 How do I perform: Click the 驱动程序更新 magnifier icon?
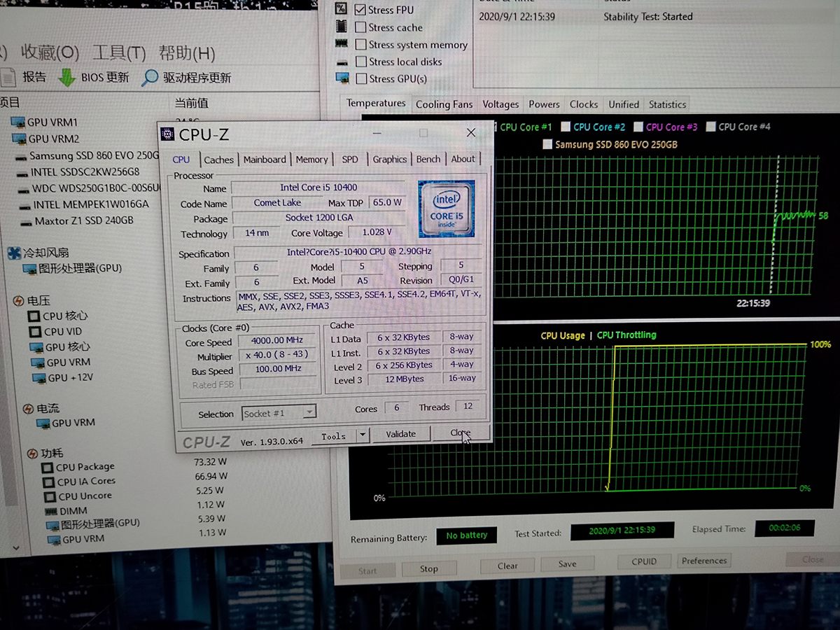point(150,78)
